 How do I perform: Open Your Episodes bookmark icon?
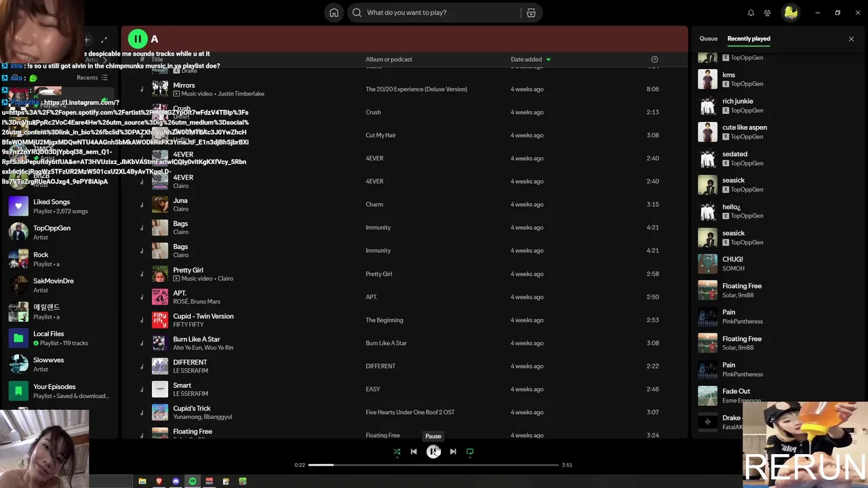pos(18,390)
